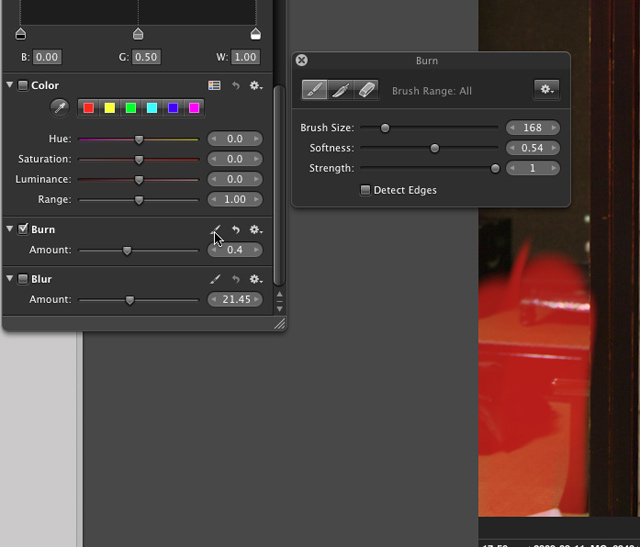Image resolution: width=640 pixels, height=547 pixels.
Task: Uncheck the Burn adjustment checkbox
Action: coord(23,229)
